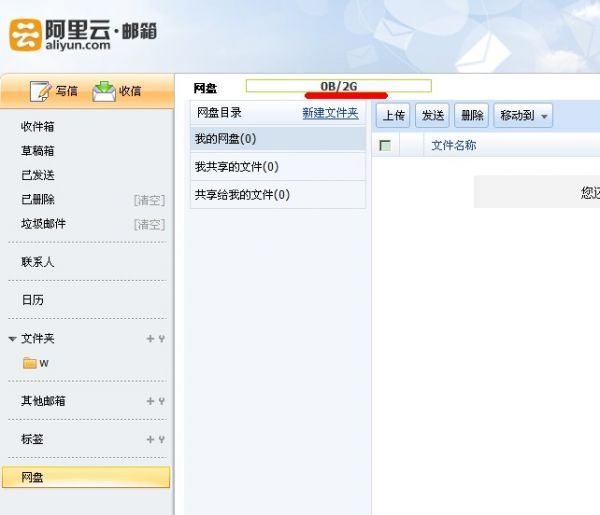
Task: Click the 新建文件夹 link
Action: 330,113
